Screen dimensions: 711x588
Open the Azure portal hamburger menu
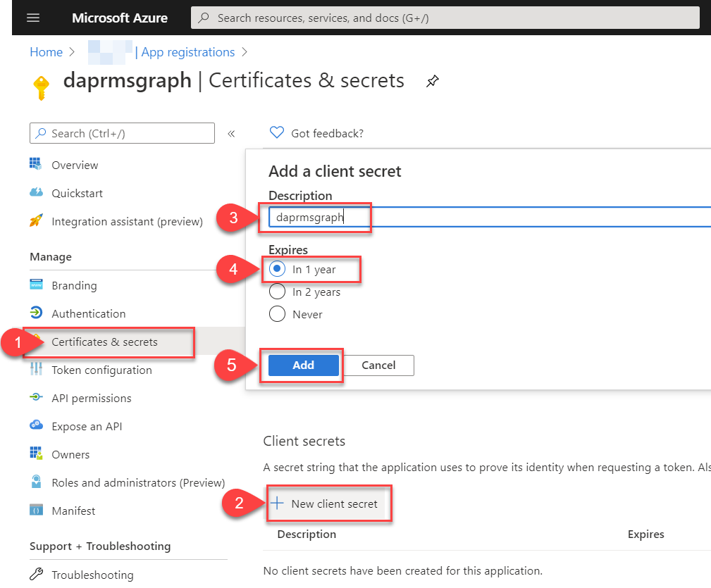tap(33, 18)
